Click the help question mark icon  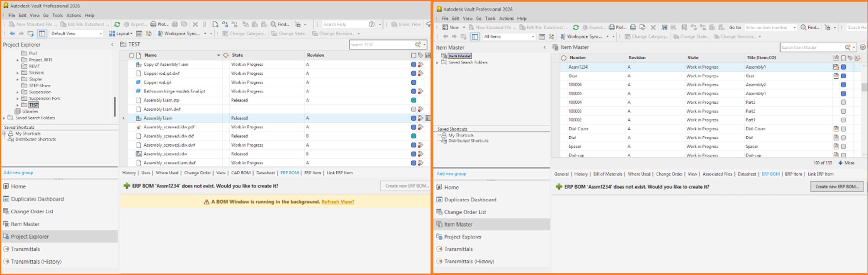coord(371,24)
